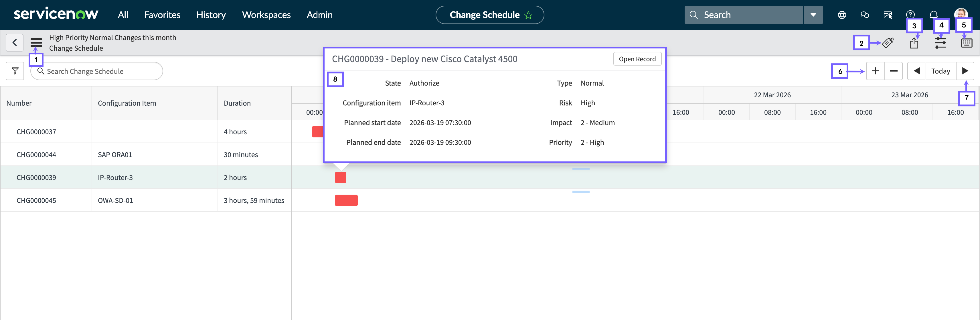Open the chat conversations icon
Viewport: 980px width, 320px height.
click(865, 15)
